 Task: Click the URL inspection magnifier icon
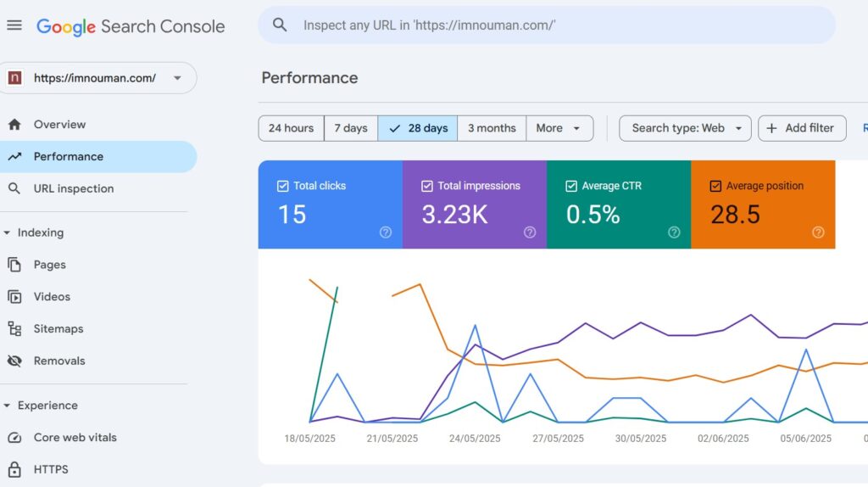[14, 188]
